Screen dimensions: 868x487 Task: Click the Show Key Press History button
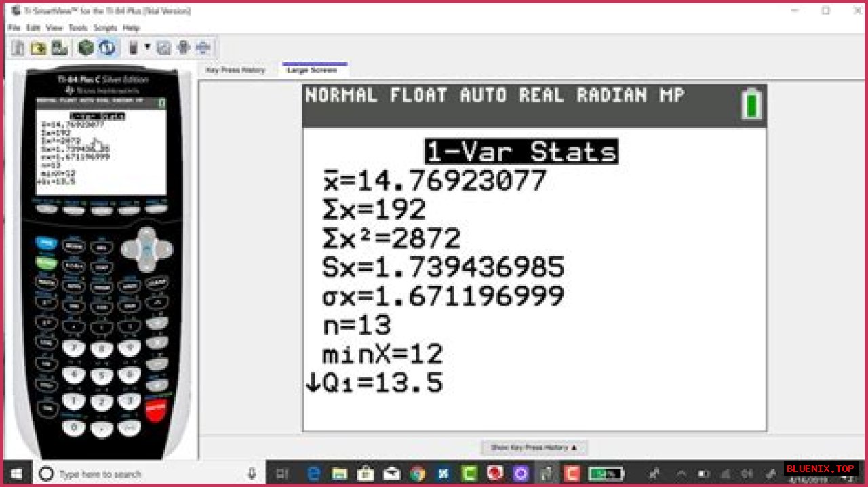[534, 447]
